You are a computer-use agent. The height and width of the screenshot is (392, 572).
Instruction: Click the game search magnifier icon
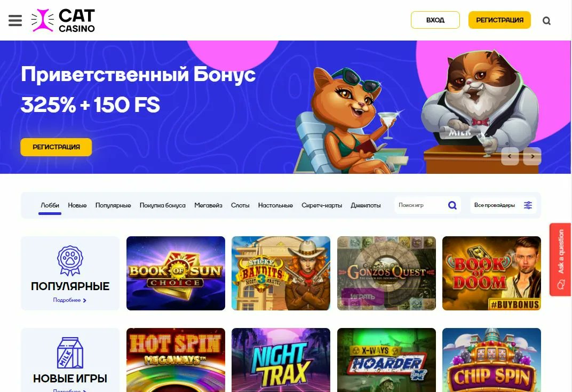(x=452, y=205)
